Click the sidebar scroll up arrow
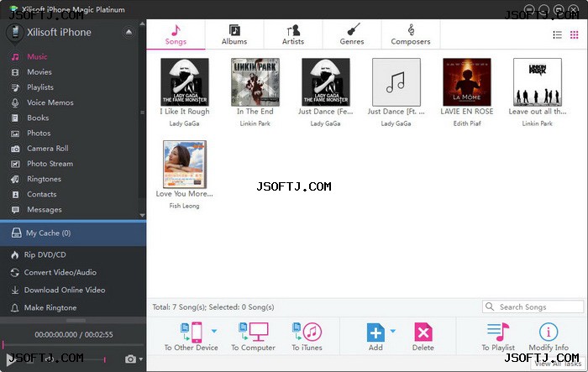This screenshot has width=588, height=372. 142,24
